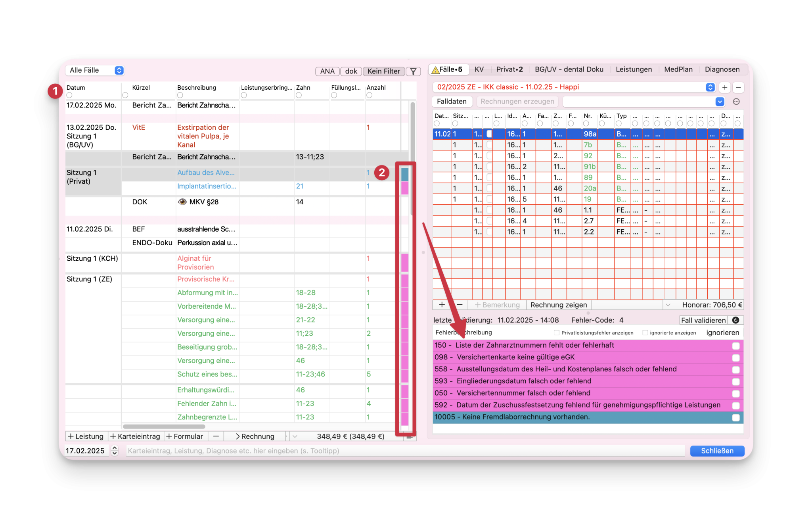
Task: Click the eye icon beside MKV §28
Action: click(182, 202)
